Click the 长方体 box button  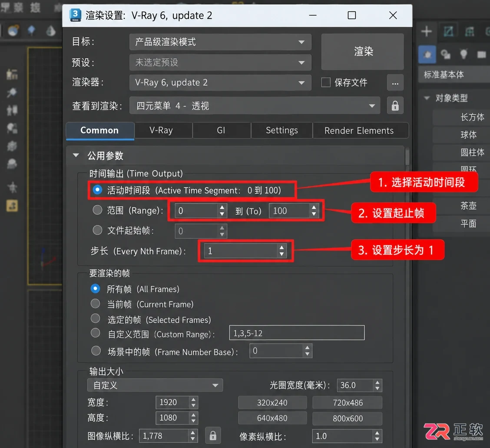coord(462,117)
